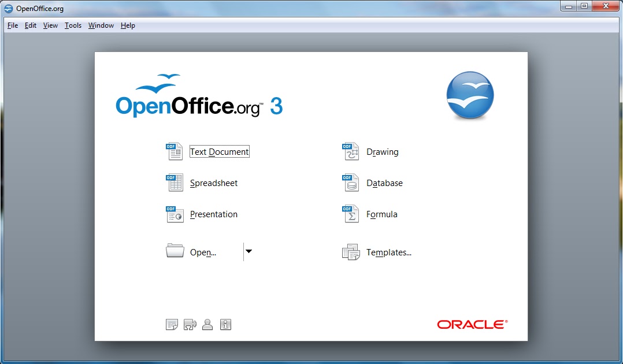Create a new Spreadsheet
The image size is (623, 364).
coord(214,183)
